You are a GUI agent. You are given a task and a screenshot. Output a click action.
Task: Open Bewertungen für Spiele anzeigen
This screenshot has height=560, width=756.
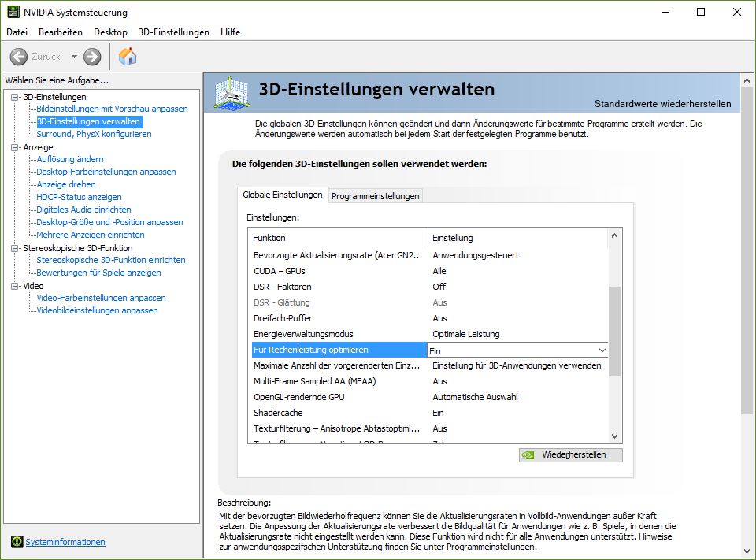[99, 273]
